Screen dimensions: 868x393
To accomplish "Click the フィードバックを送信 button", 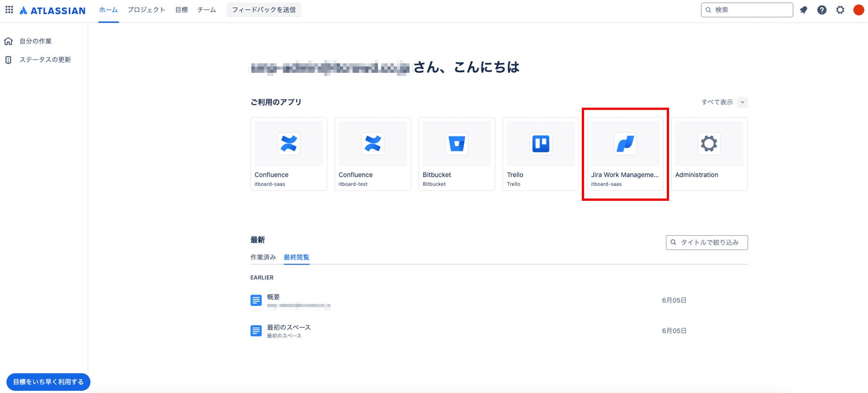I will pos(264,10).
